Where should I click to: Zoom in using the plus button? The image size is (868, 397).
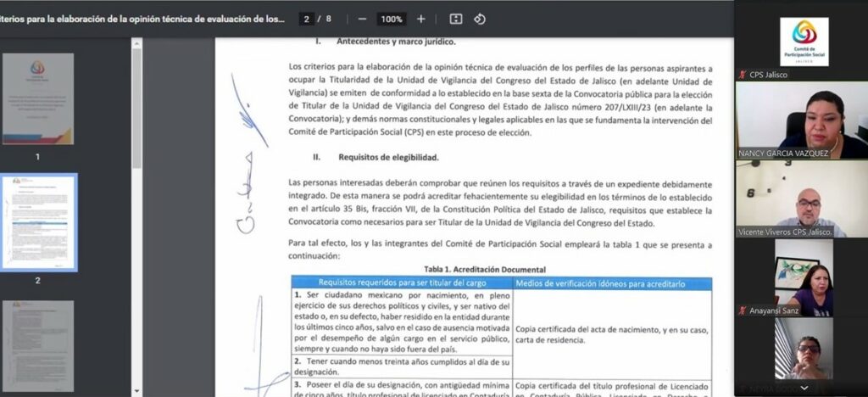click(x=421, y=19)
